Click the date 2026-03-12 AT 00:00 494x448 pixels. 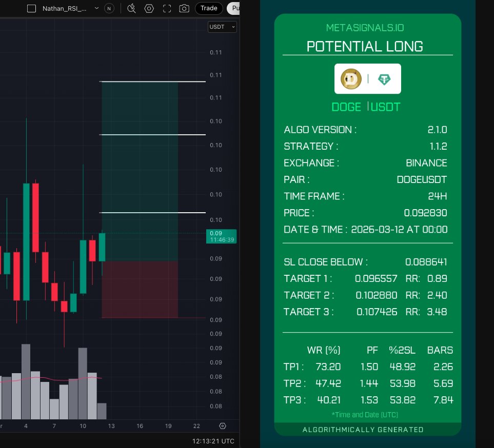pyautogui.click(x=399, y=230)
